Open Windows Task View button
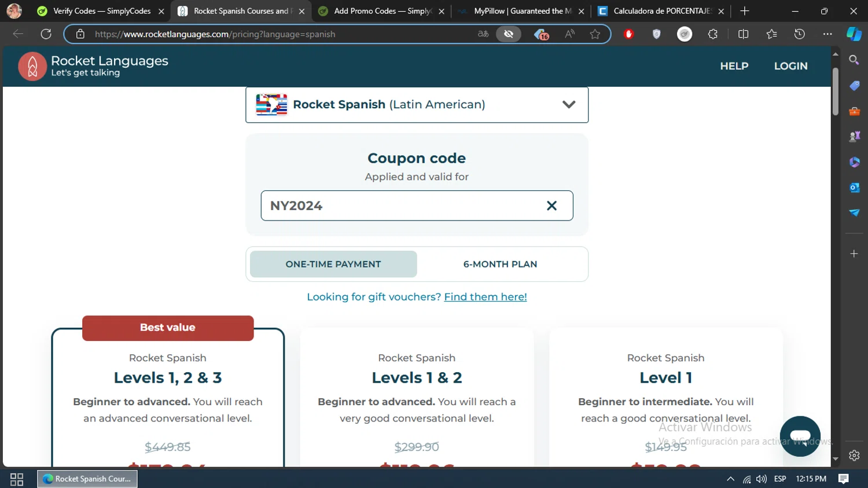Viewport: 868px width, 488px height. point(17,479)
